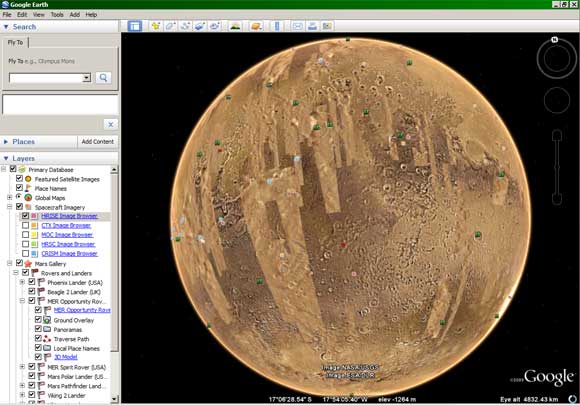The height and width of the screenshot is (405, 580).
Task: Click the Add Content button
Action: click(98, 142)
